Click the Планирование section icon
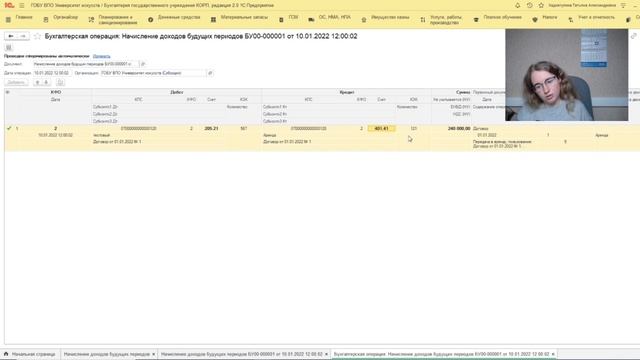Image resolution: width=640 pixels, height=360 pixels. (x=91, y=20)
